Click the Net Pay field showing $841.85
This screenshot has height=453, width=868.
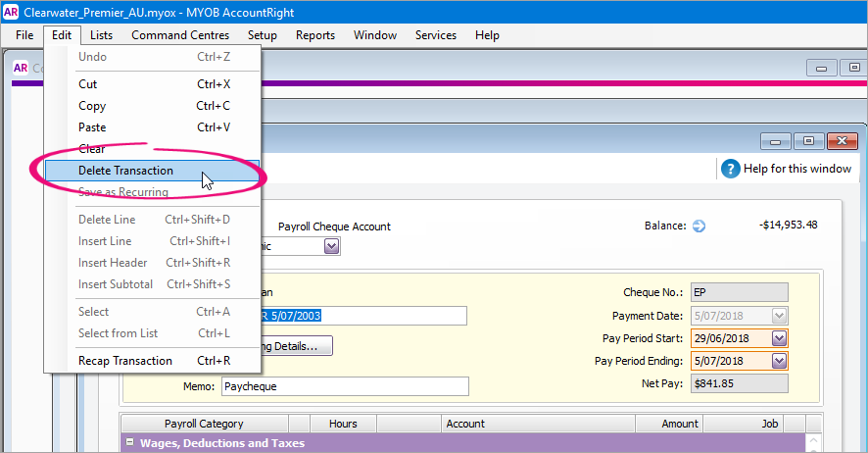coord(739,383)
